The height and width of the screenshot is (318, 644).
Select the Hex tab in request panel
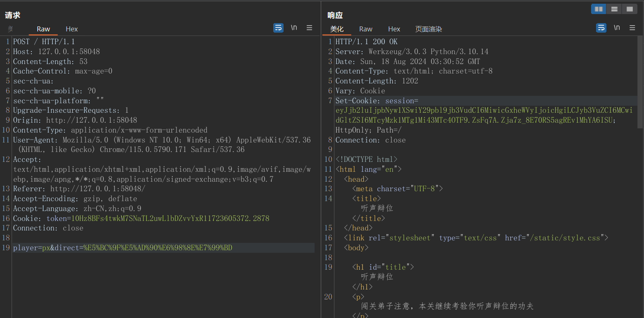(72, 29)
